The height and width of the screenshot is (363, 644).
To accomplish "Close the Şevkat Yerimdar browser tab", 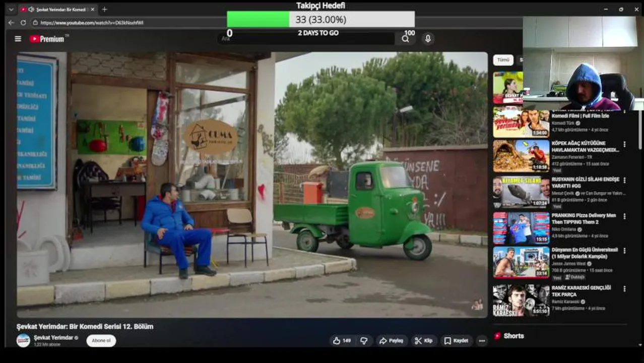I will (x=92, y=10).
